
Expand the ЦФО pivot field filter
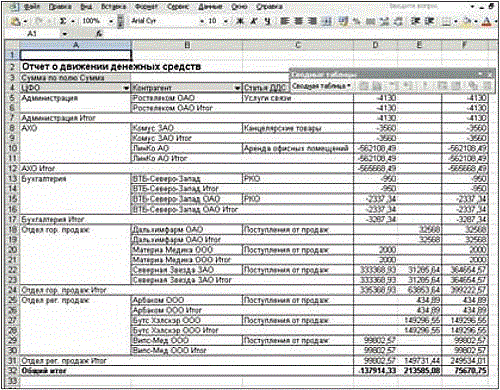pyautogui.click(x=126, y=88)
